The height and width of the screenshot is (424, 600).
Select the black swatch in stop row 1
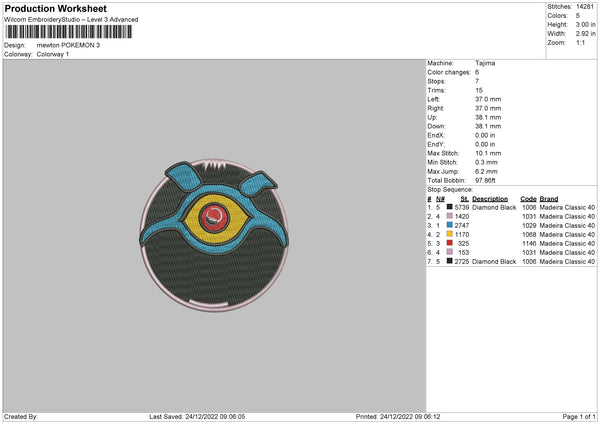click(x=450, y=207)
